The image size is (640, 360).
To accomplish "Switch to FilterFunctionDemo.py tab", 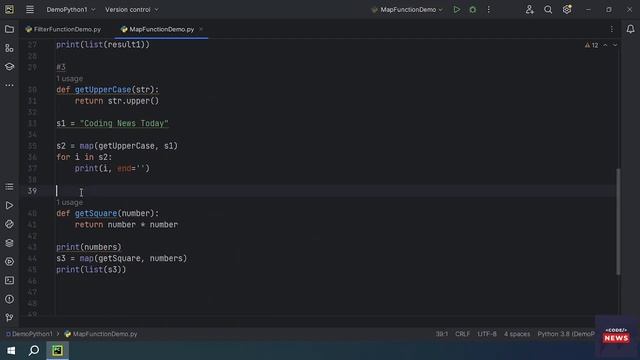I will (63, 29).
